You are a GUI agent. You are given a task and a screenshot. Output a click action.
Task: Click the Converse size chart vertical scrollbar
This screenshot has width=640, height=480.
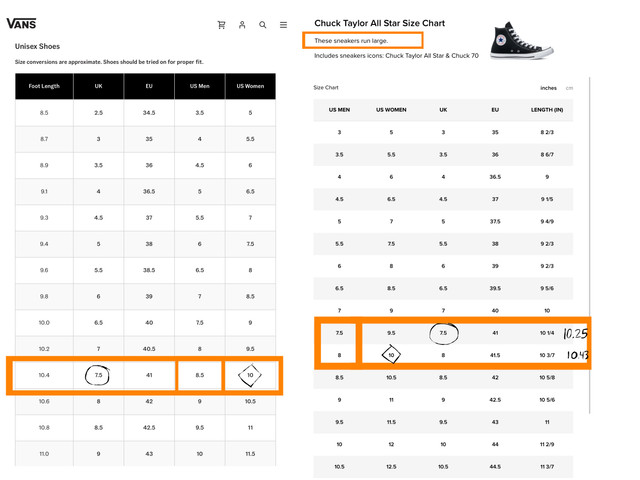(590, 245)
